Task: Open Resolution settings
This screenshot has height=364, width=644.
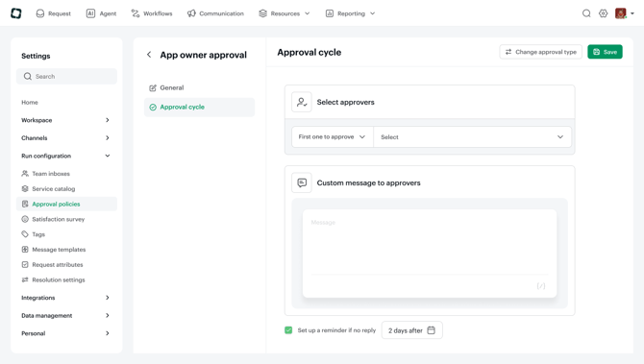Action: [59, 279]
